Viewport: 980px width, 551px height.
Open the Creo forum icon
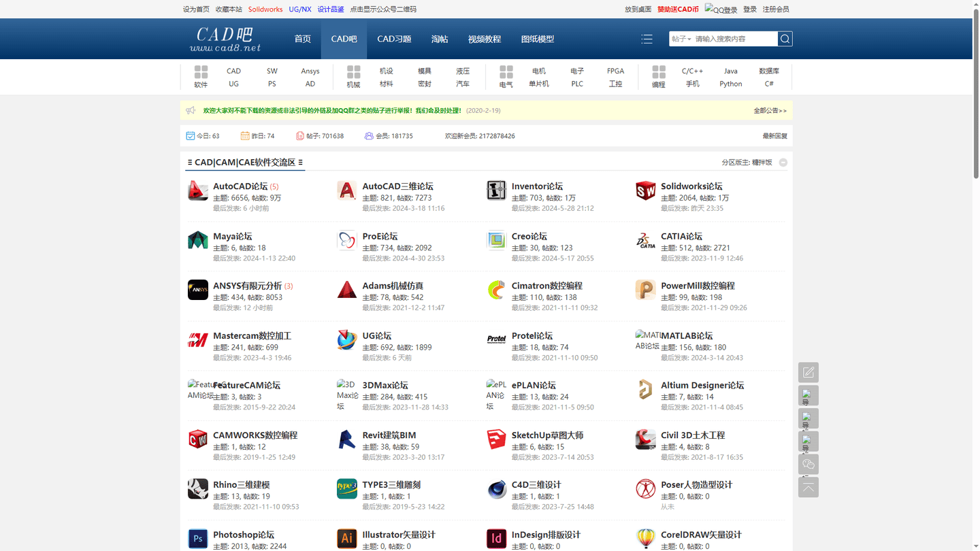coord(496,240)
